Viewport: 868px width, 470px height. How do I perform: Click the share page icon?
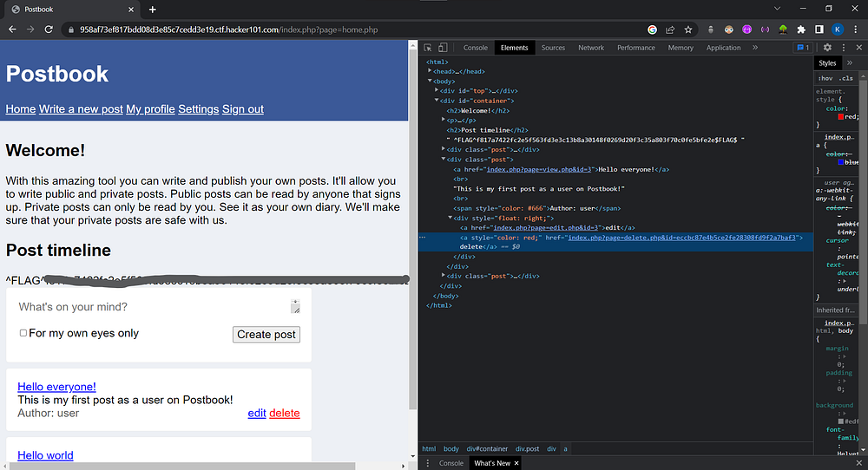click(x=670, y=29)
